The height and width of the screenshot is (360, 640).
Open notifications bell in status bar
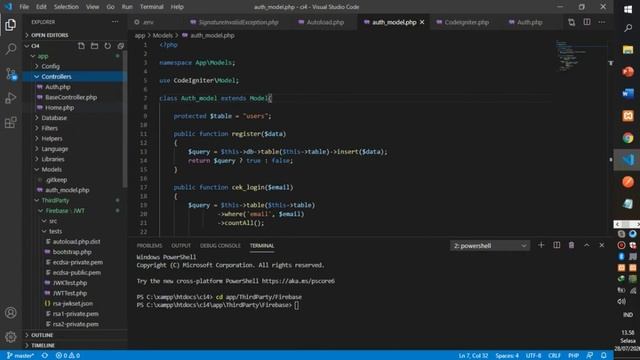604,356
